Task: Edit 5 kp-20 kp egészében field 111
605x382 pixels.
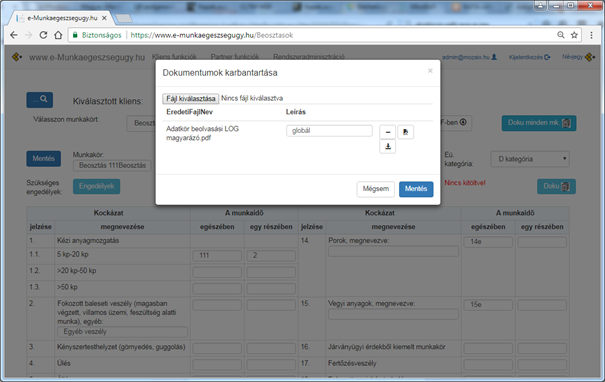Action: (217, 255)
